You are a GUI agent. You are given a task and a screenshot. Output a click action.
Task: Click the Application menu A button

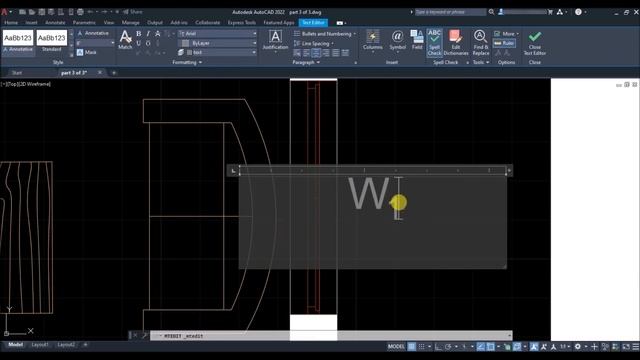click(4, 12)
